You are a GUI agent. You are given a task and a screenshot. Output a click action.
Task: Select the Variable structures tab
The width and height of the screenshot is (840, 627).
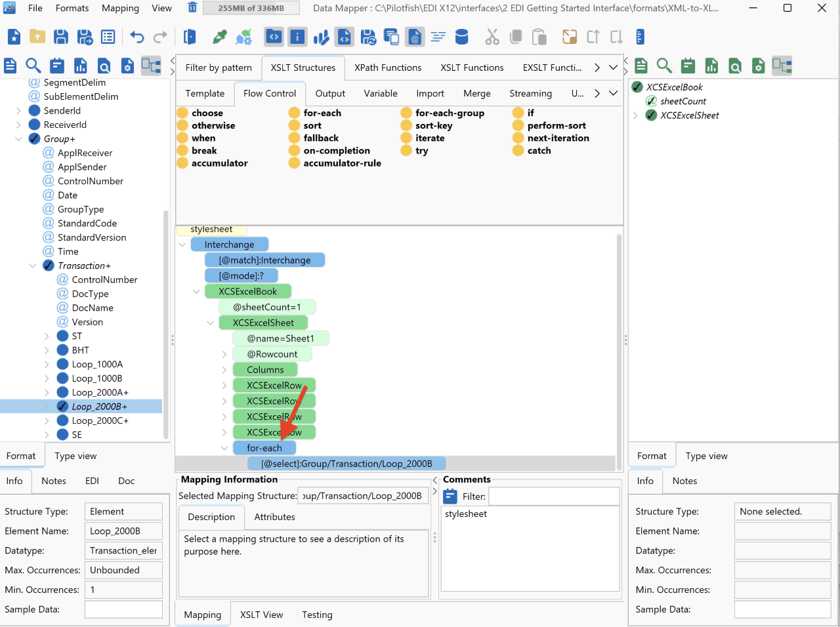tap(381, 93)
